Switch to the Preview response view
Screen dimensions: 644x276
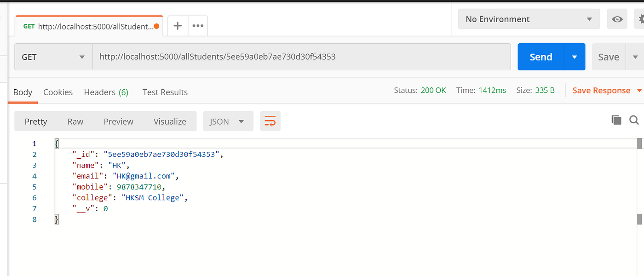pos(118,121)
